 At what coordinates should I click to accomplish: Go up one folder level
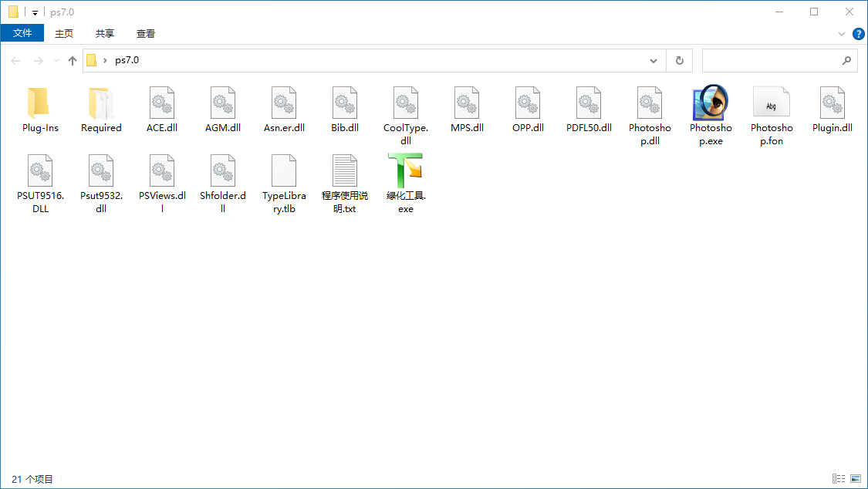pyautogui.click(x=72, y=60)
